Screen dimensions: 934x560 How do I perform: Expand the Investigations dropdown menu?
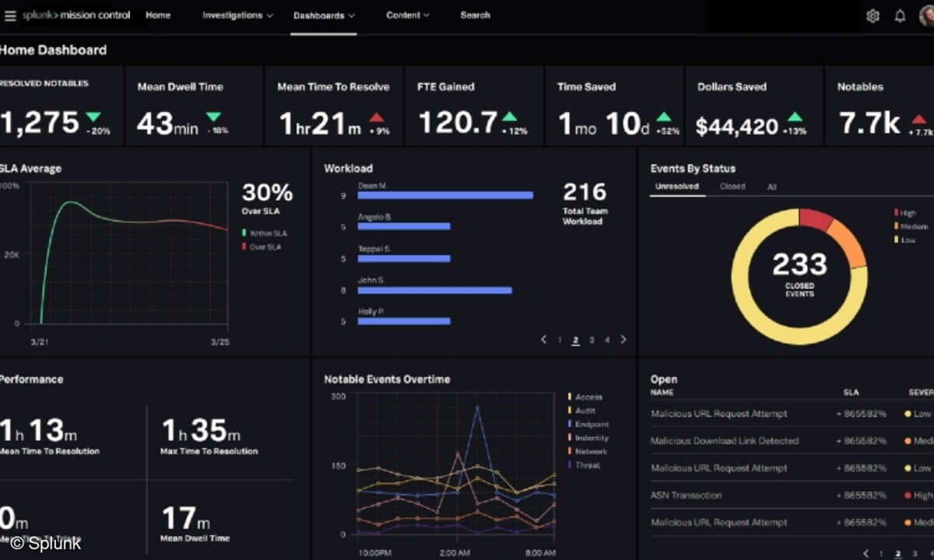(x=237, y=15)
